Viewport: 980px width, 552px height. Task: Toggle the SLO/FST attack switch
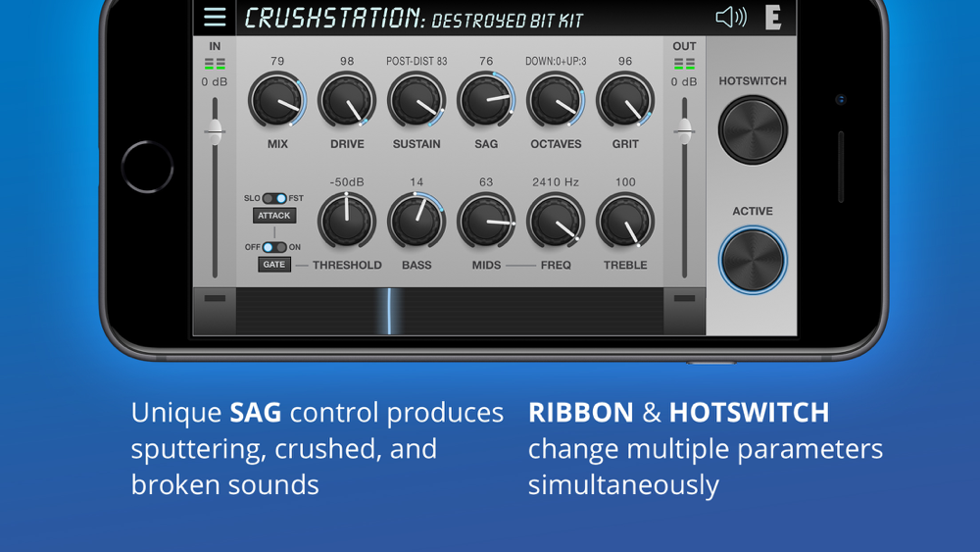point(274,198)
